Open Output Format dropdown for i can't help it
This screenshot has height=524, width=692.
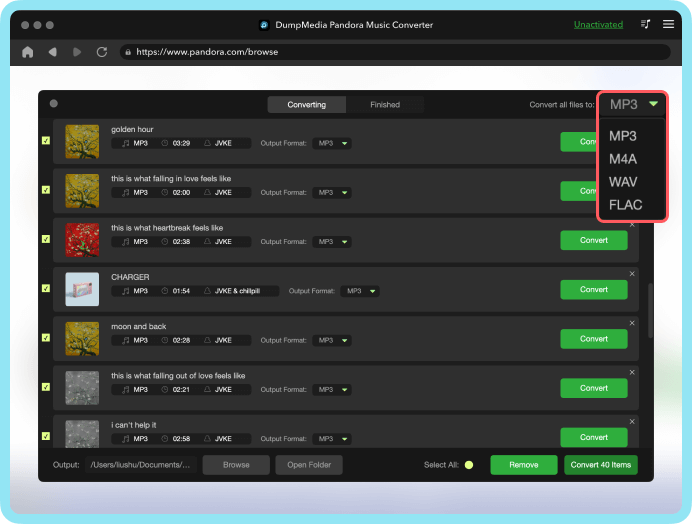coord(332,439)
